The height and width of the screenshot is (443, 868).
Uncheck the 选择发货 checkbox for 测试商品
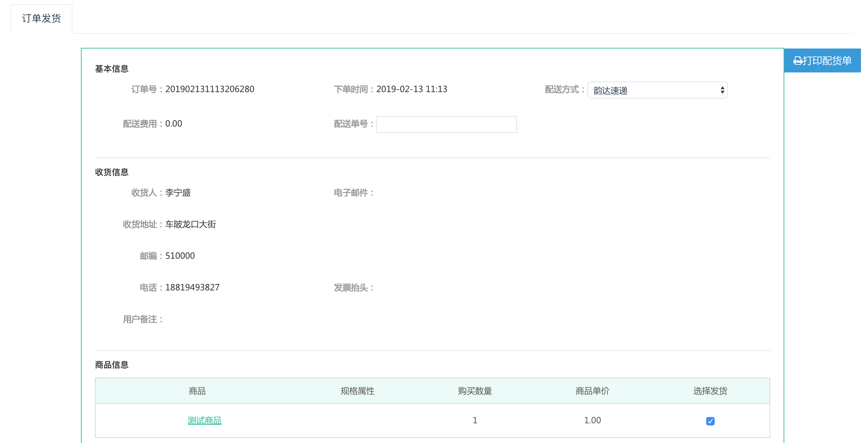pyautogui.click(x=710, y=421)
